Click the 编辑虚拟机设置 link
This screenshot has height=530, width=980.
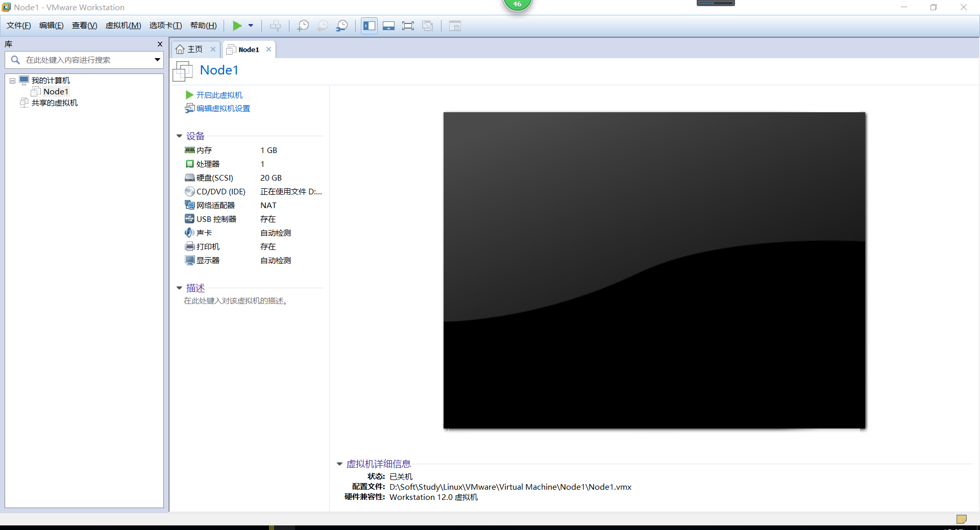pos(223,109)
